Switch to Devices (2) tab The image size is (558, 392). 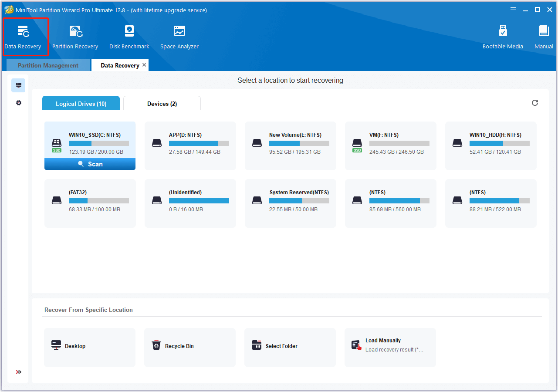pos(162,103)
